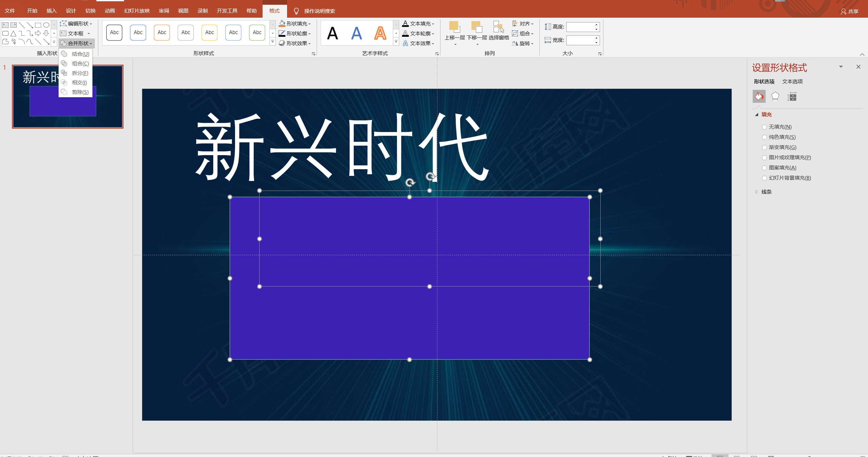Open the Size group dialog launcher

click(600, 54)
